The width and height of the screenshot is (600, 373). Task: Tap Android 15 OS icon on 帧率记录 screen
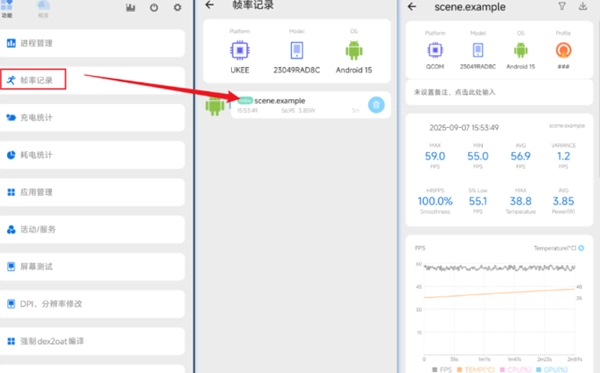pyautogui.click(x=354, y=50)
